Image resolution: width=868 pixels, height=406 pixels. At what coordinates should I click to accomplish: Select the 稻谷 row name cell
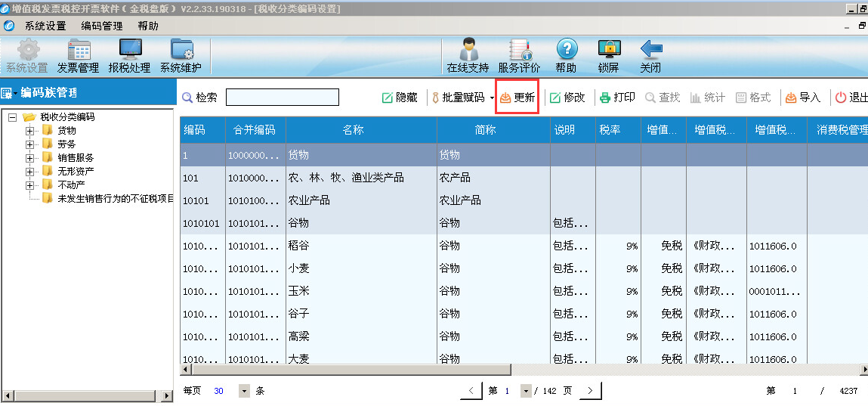(x=361, y=246)
